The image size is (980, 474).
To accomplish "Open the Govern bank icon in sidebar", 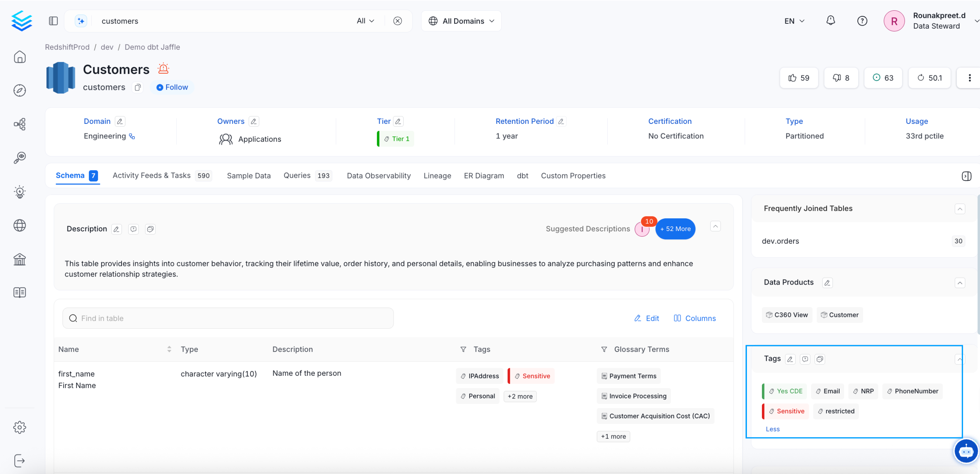I will tap(19, 259).
